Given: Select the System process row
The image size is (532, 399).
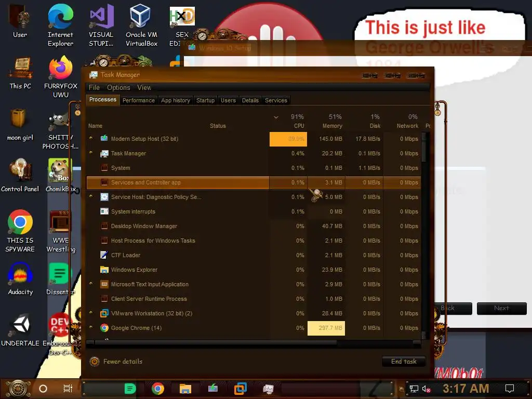Looking at the screenshot, I should point(254,168).
